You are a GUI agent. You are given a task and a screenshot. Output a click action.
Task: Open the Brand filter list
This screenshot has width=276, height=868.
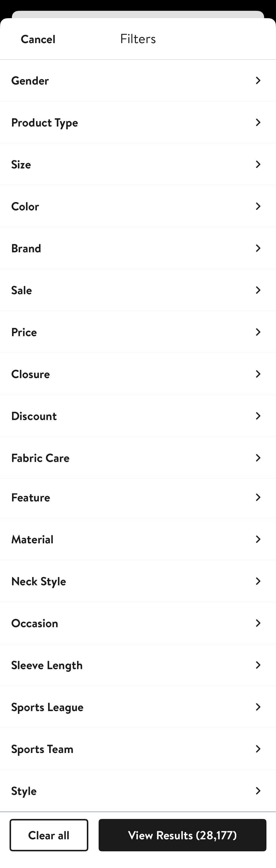(258, 248)
